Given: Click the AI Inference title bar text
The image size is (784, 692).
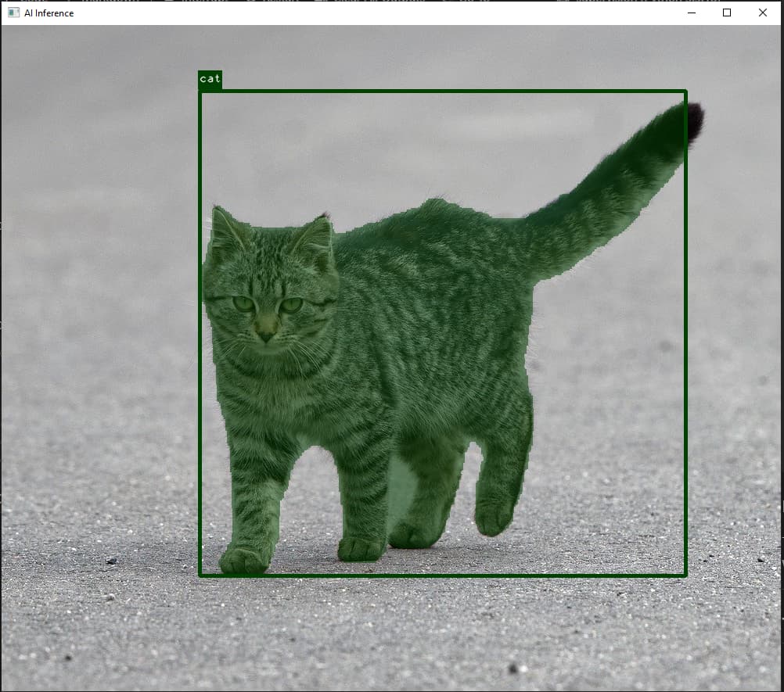Looking at the screenshot, I should (x=49, y=13).
